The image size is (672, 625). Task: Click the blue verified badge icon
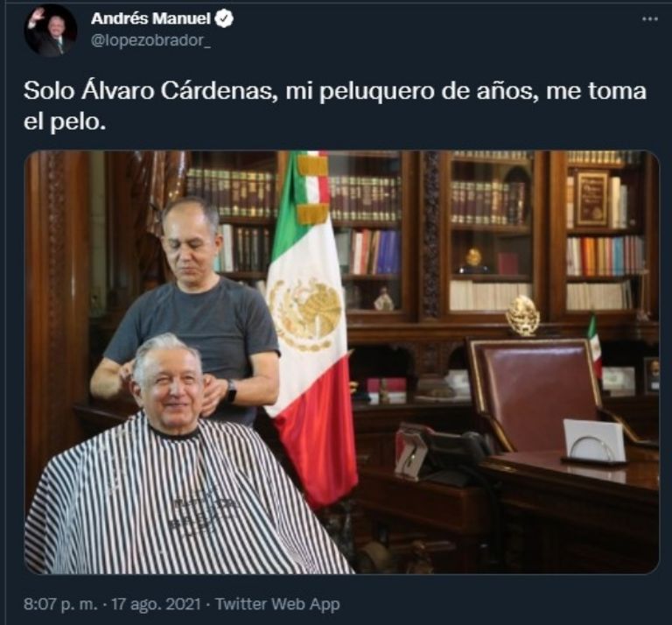pyautogui.click(x=226, y=18)
